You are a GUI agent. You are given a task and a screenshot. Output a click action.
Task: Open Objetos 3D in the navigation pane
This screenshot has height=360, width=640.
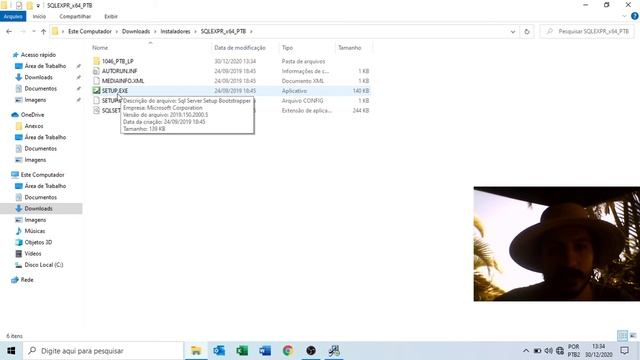(x=38, y=242)
